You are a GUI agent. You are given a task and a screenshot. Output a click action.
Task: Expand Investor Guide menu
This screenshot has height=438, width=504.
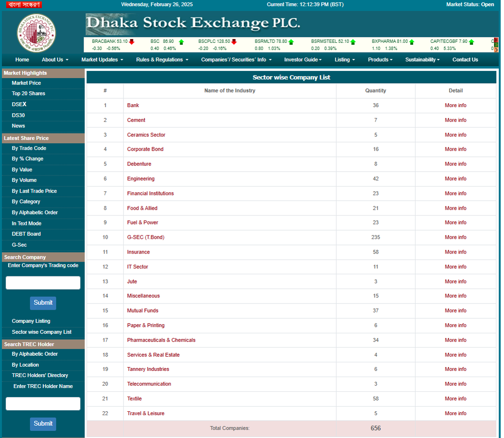(x=303, y=60)
